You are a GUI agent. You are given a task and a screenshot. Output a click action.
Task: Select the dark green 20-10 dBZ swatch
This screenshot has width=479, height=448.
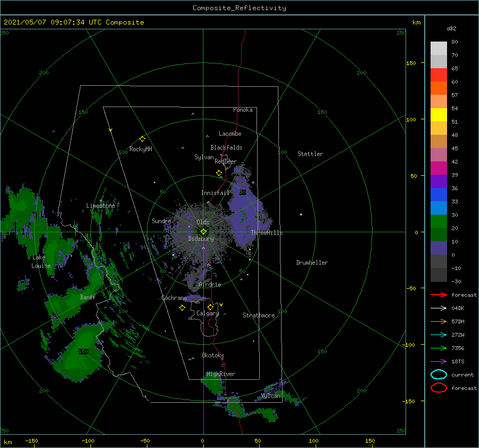(439, 235)
